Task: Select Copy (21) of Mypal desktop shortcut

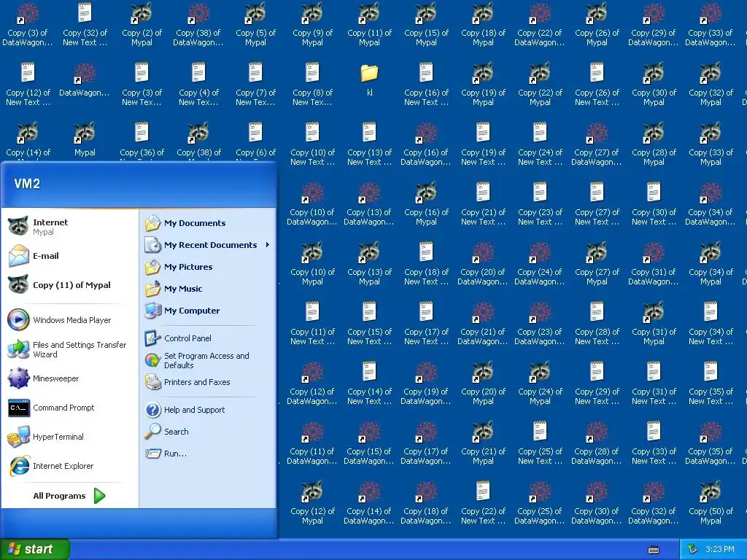Action: click(483, 443)
